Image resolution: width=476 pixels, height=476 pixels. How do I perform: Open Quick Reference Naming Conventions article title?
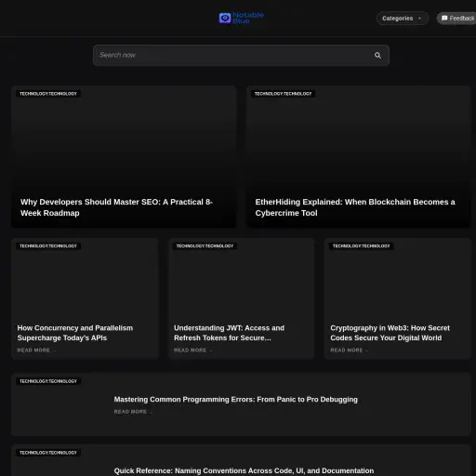244,470
